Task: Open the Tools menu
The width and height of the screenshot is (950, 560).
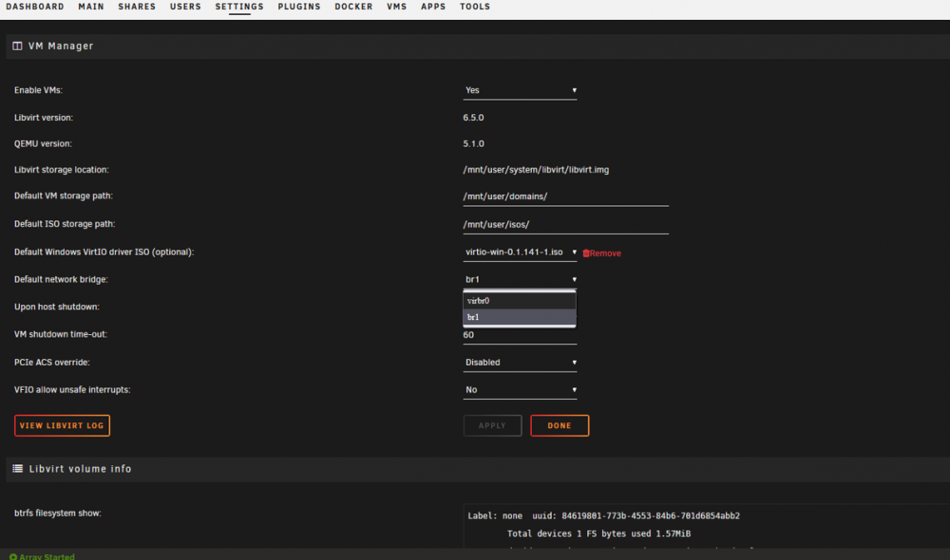Action: [x=475, y=7]
